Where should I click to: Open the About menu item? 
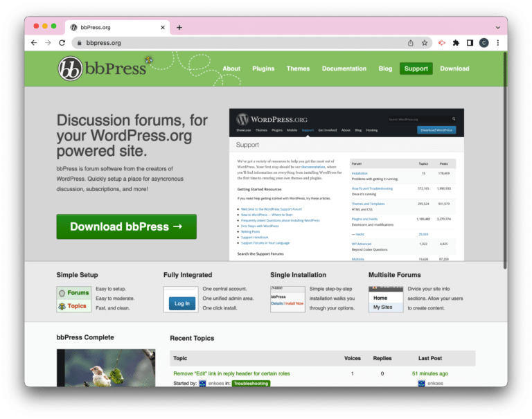point(231,69)
